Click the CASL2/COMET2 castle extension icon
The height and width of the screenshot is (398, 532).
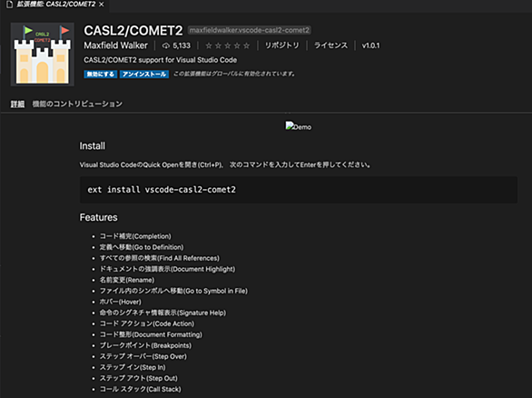pos(43,55)
